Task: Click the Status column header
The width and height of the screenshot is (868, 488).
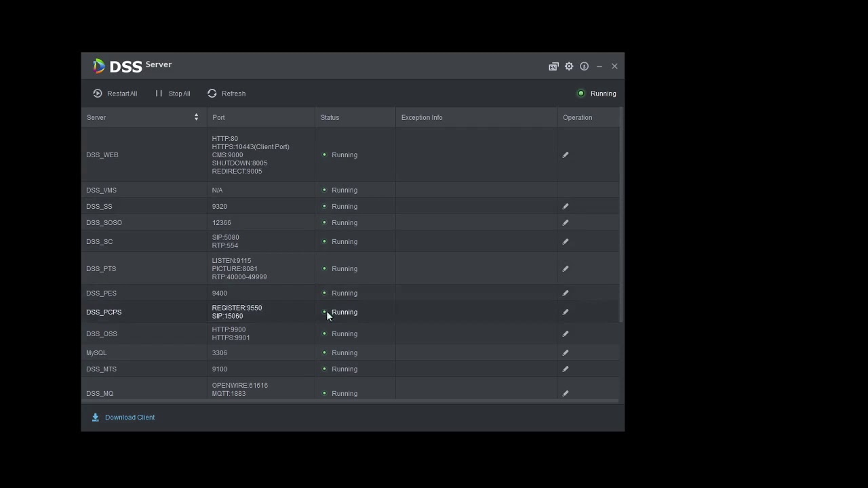Action: tap(330, 117)
